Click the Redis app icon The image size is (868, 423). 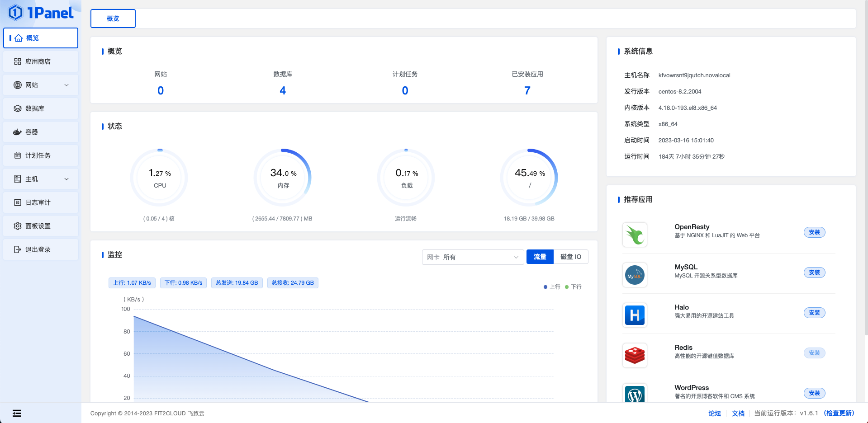click(x=635, y=355)
